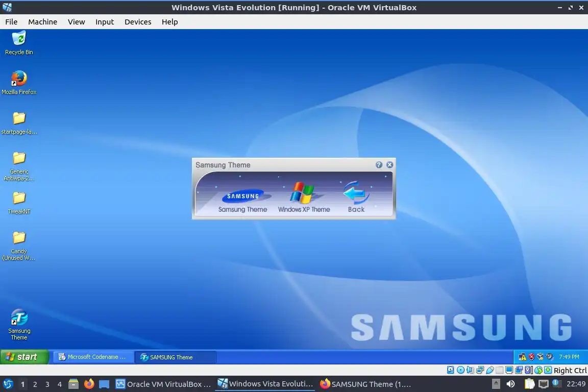Click the mouse integration status icon
Image resolution: width=588 pixels, height=392 pixels.
[x=538, y=370]
